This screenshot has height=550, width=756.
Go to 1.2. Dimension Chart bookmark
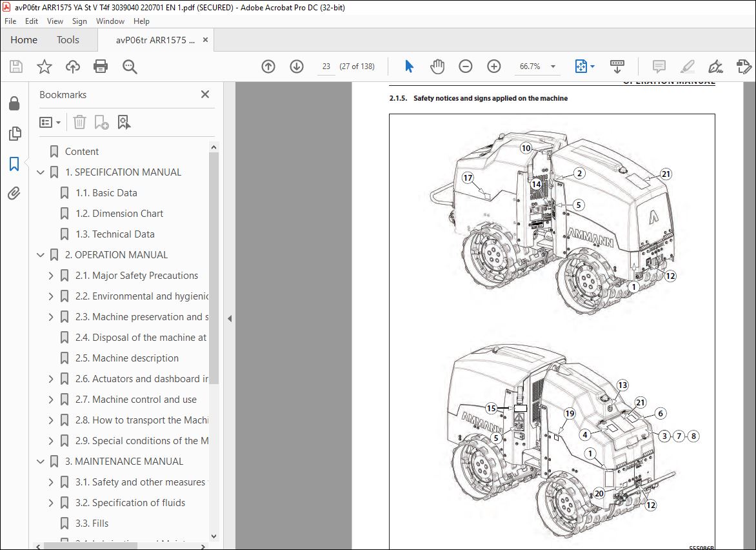click(x=119, y=214)
